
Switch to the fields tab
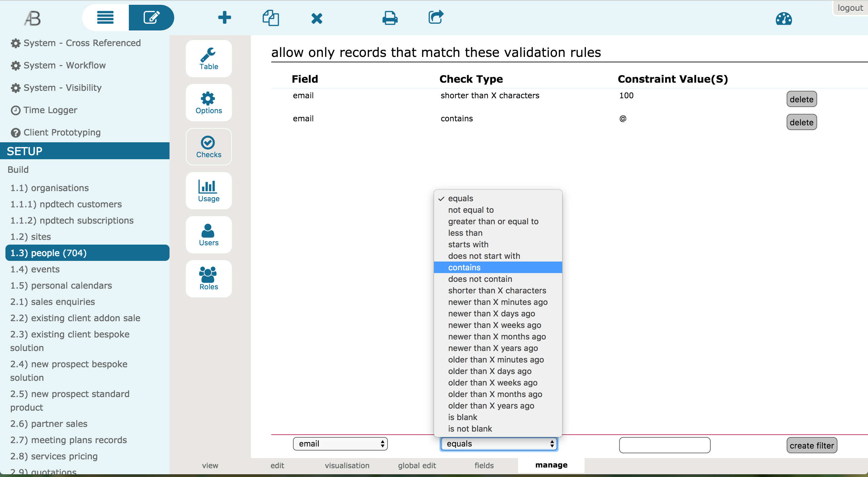(484, 465)
